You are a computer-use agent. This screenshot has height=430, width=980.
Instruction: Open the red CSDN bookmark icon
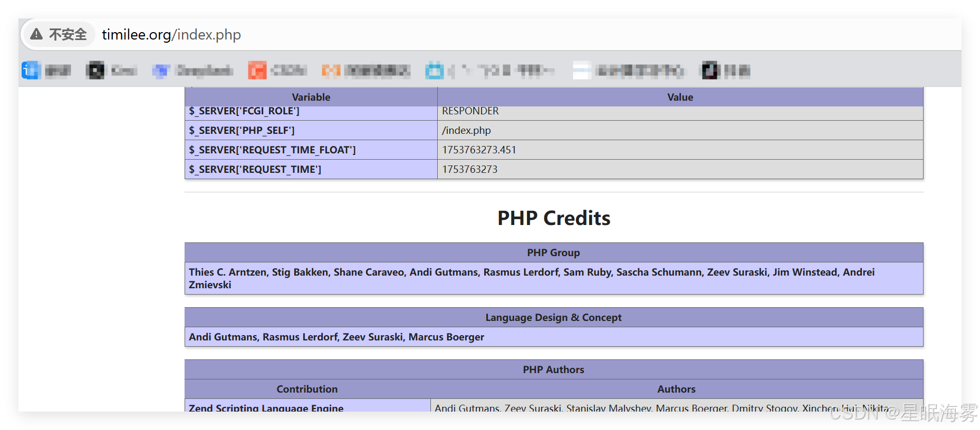coord(257,70)
